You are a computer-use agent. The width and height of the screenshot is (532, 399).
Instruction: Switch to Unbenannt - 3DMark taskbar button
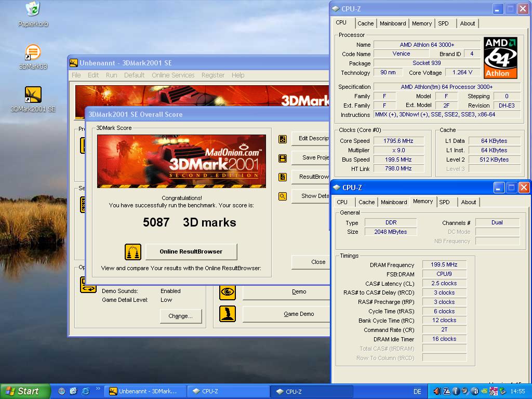pos(145,391)
